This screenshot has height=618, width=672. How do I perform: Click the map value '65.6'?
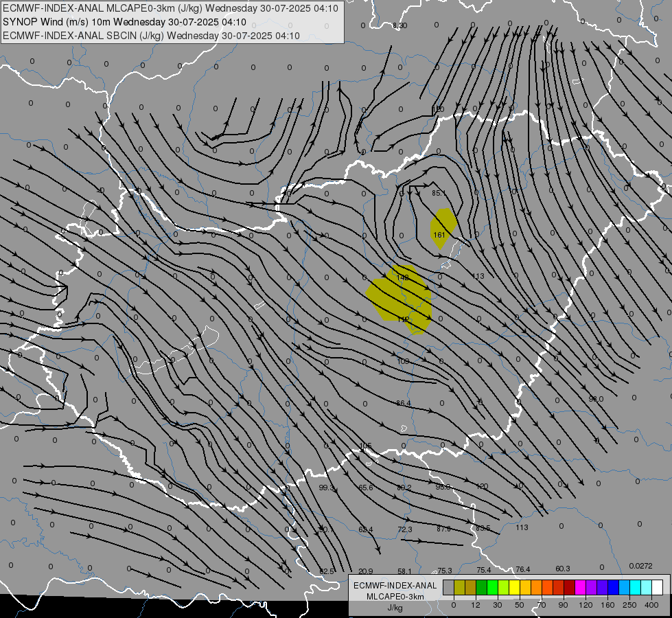click(366, 488)
